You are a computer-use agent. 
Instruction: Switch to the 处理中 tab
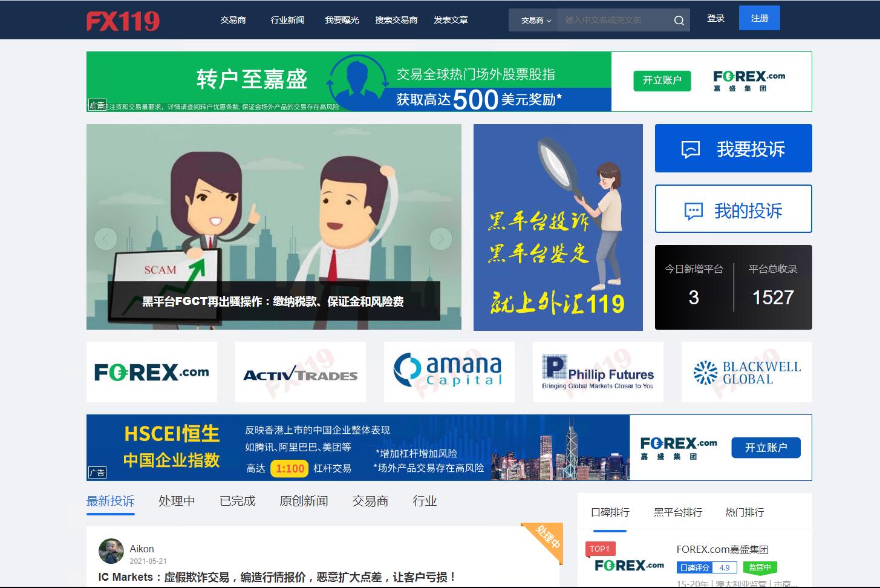(177, 501)
